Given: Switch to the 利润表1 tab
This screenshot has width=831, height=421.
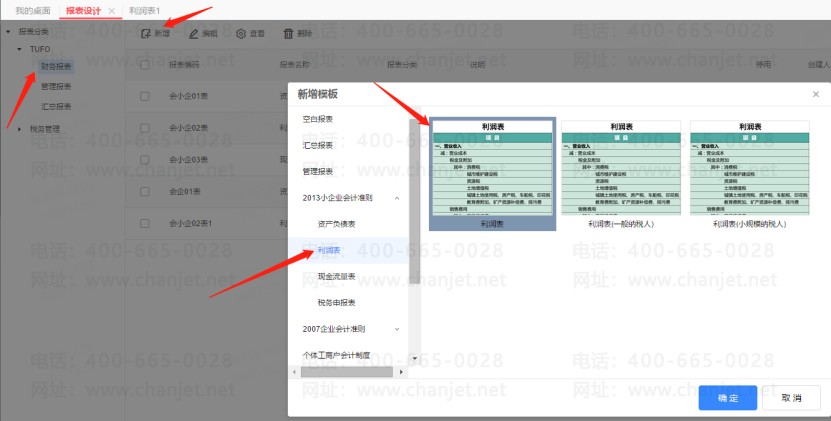Looking at the screenshot, I should 144,10.
